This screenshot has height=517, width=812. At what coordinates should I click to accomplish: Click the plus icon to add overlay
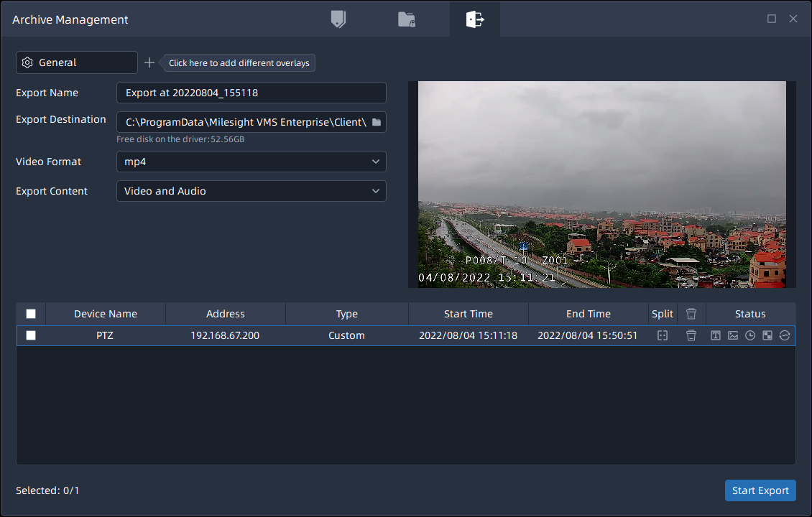coord(149,62)
